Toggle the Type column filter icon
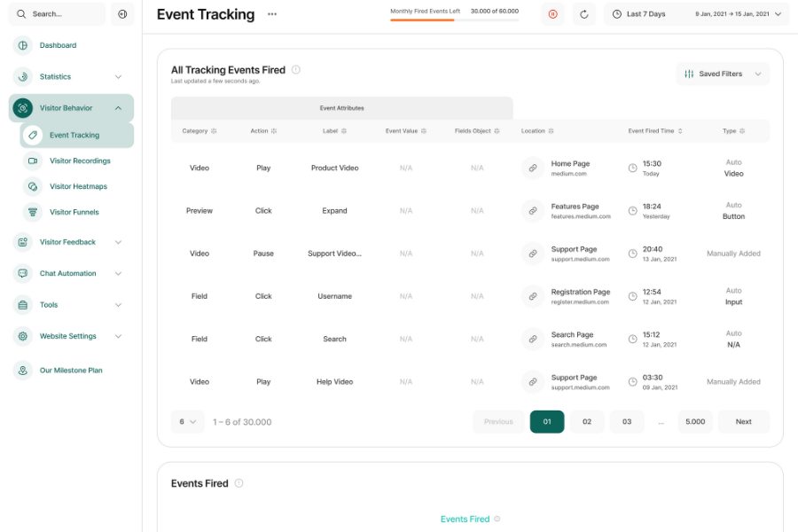Screen dimensions: 798x532 point(742,131)
